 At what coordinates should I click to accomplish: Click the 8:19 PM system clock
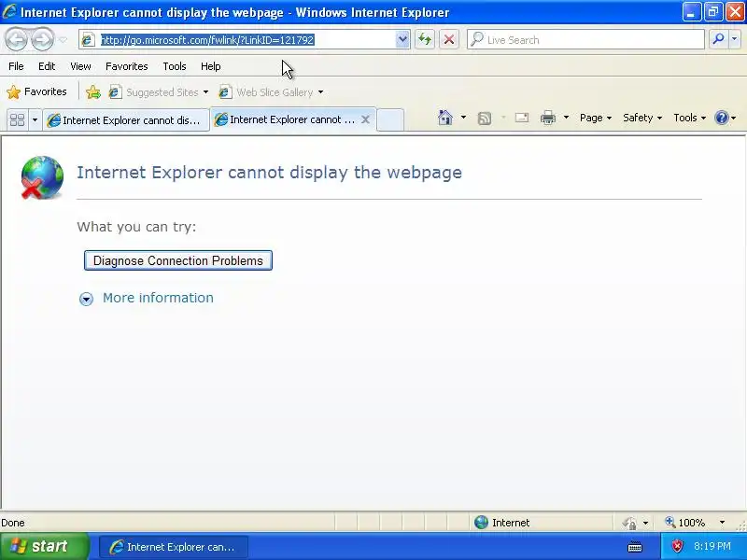(712, 546)
